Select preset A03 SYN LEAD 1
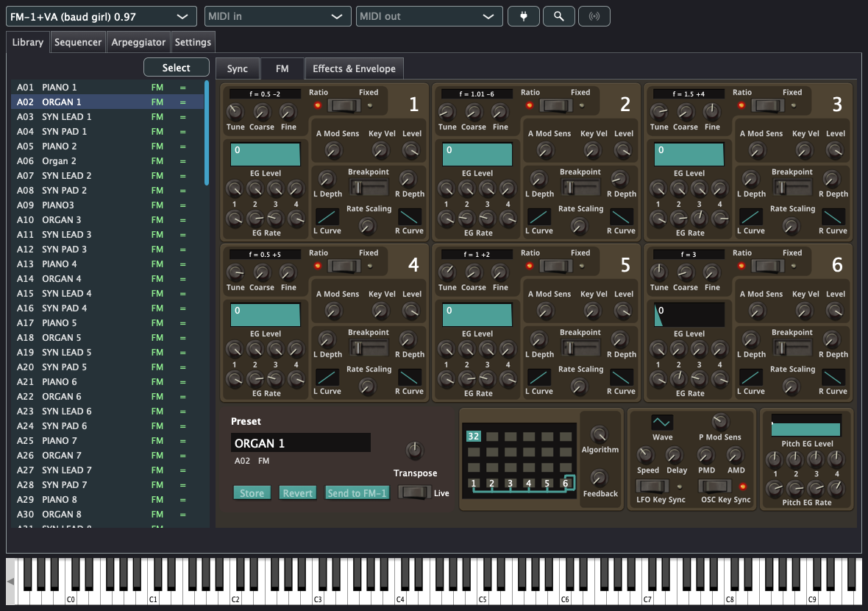Screen dimensions: 868x611 108,117
